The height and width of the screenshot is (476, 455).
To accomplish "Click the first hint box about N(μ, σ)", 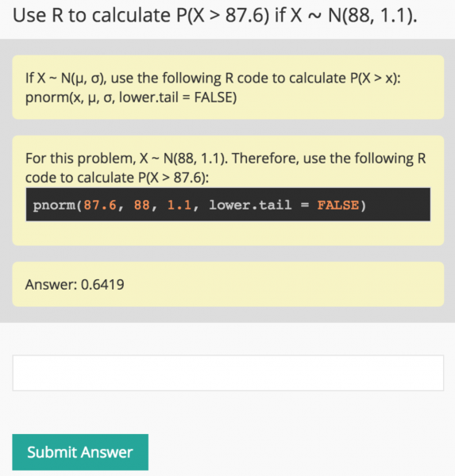I will tap(228, 87).
